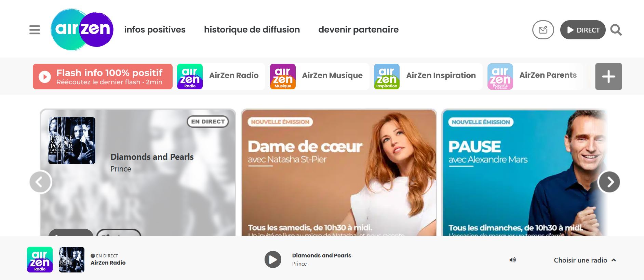
Task: Show more radios with plus button
Action: click(608, 76)
